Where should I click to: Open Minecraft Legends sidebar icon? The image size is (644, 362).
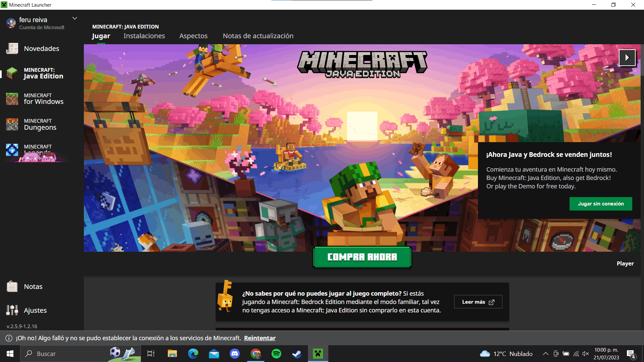[x=12, y=150]
